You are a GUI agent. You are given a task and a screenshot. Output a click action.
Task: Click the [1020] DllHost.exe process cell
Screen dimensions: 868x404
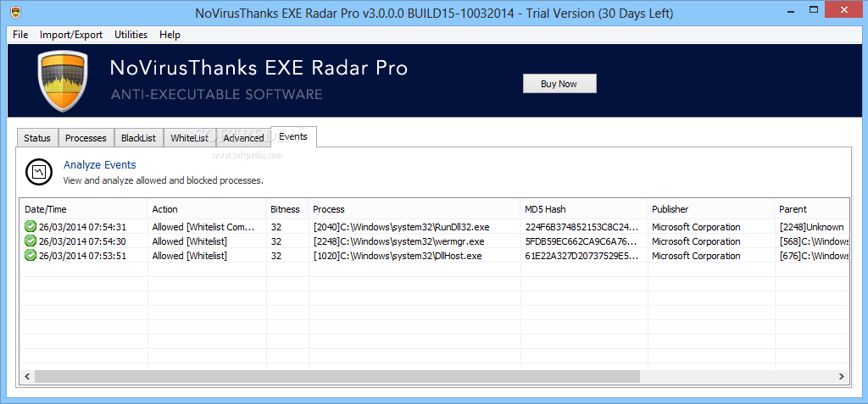pyautogui.click(x=397, y=256)
